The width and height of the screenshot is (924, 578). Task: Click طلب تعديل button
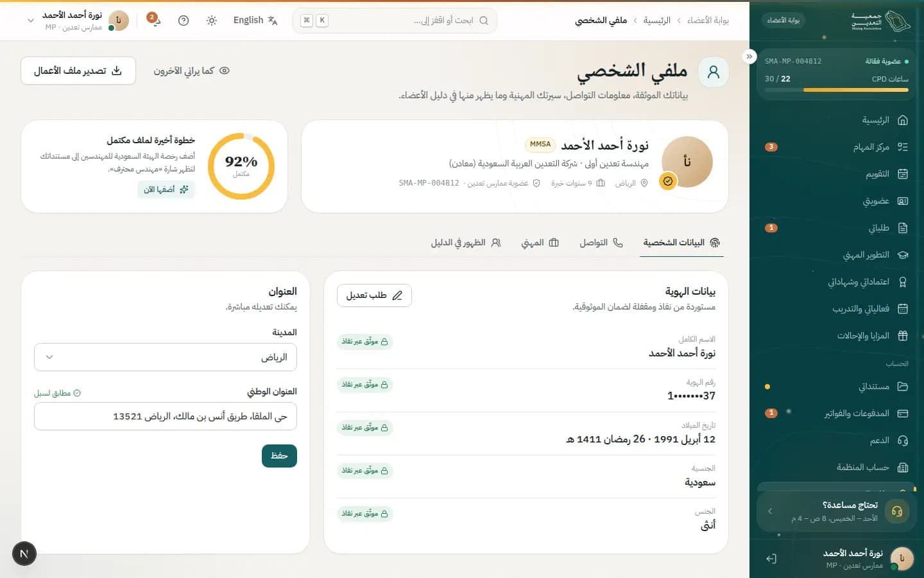click(374, 295)
